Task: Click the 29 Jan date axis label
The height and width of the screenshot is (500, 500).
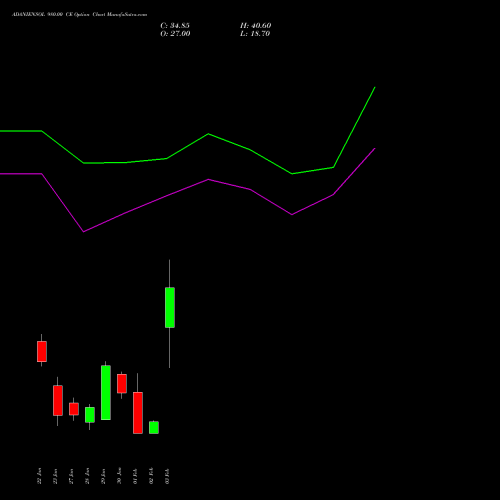Action: point(103,476)
